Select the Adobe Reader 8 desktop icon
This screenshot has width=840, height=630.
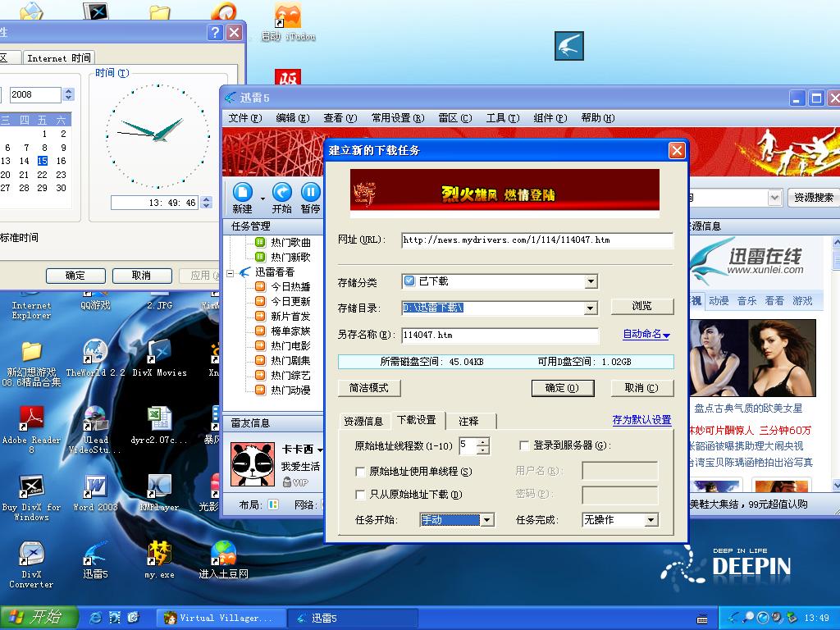(x=32, y=418)
